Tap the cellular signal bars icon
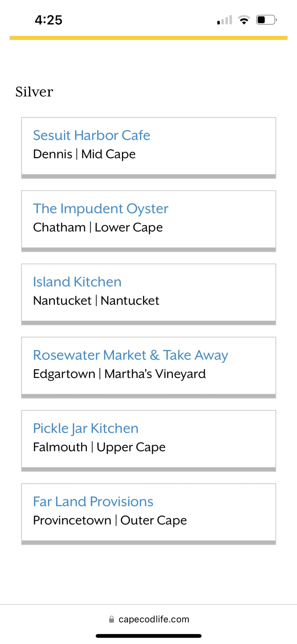Viewport: 297px width, 644px height. [224, 20]
